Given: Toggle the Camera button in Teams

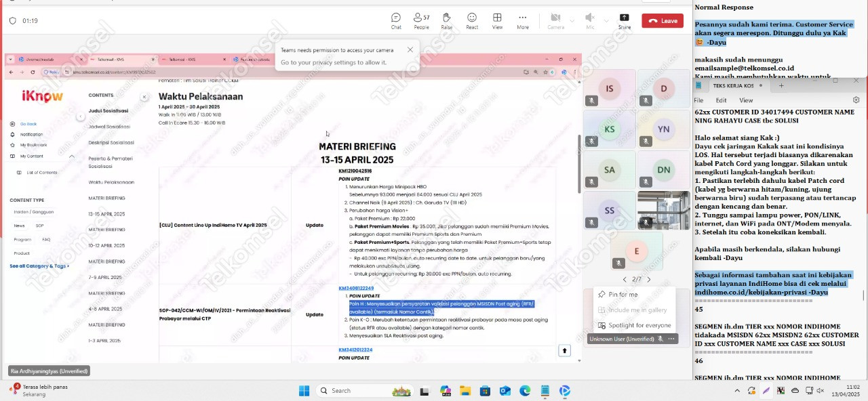Looking at the screenshot, I should (x=555, y=20).
